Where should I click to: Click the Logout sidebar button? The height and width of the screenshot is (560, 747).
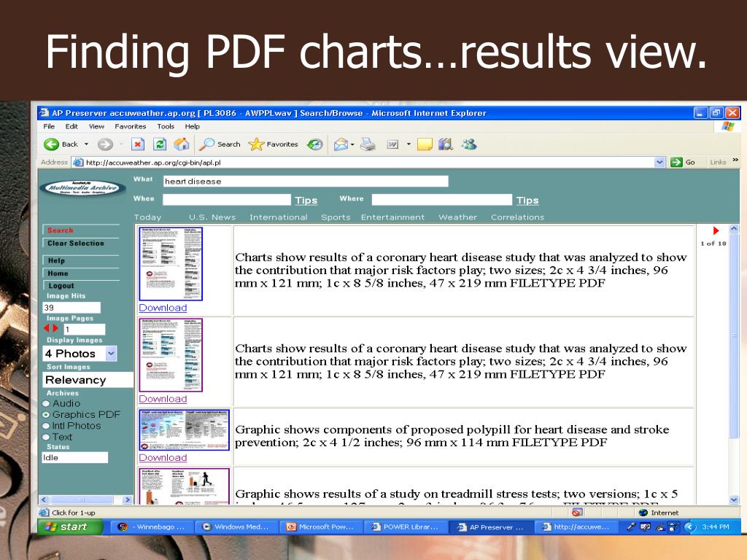click(80, 286)
